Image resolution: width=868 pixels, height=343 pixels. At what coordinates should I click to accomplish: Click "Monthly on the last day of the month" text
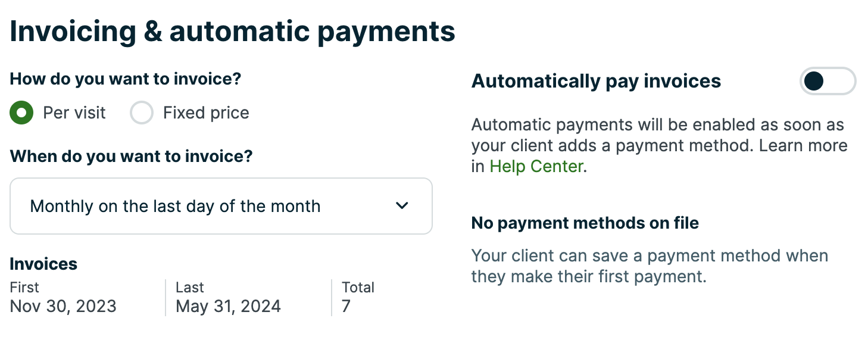[x=175, y=206]
